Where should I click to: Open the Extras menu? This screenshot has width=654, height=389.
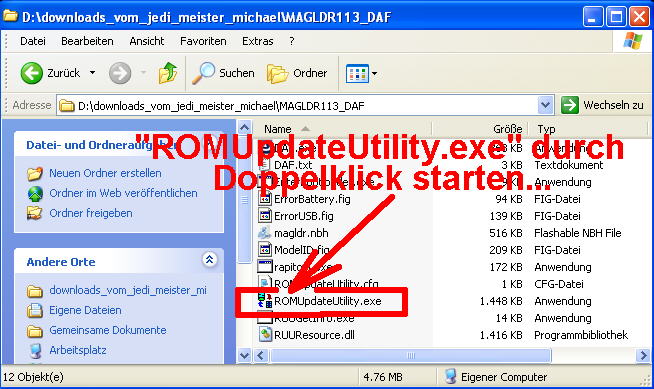(x=257, y=41)
